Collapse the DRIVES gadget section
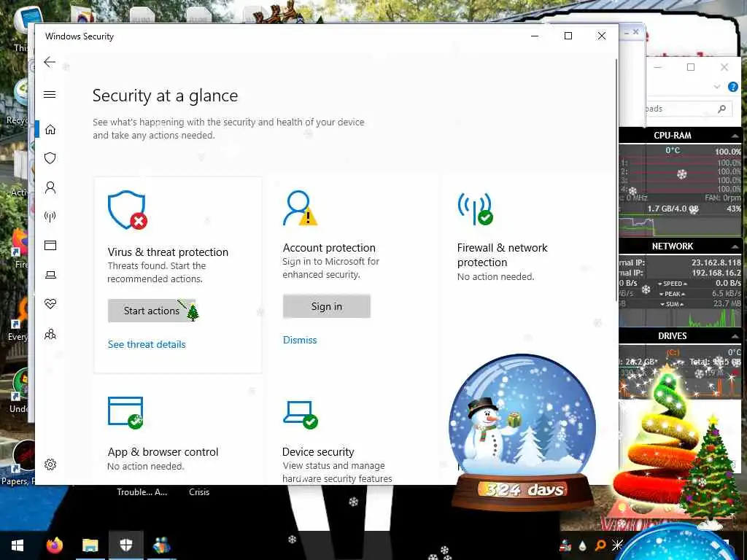Image resolution: width=747 pixels, height=560 pixels. [x=734, y=337]
